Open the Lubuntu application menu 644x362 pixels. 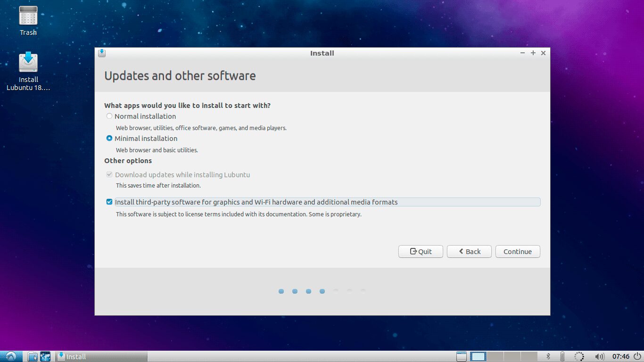pos(10,356)
